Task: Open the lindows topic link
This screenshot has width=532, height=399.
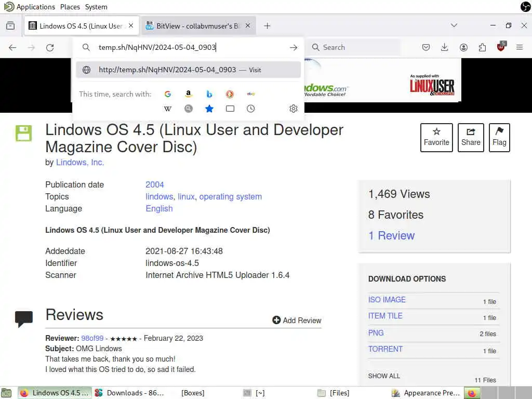Action: [159, 196]
